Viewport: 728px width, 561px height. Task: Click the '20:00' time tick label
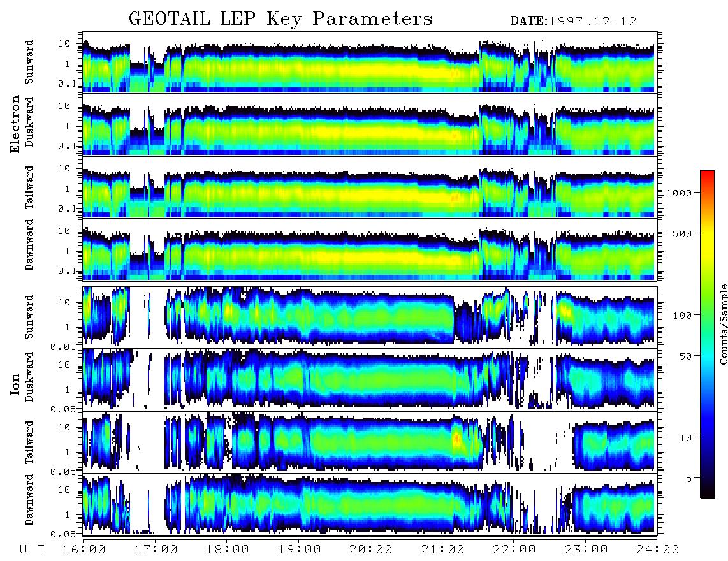(371, 550)
